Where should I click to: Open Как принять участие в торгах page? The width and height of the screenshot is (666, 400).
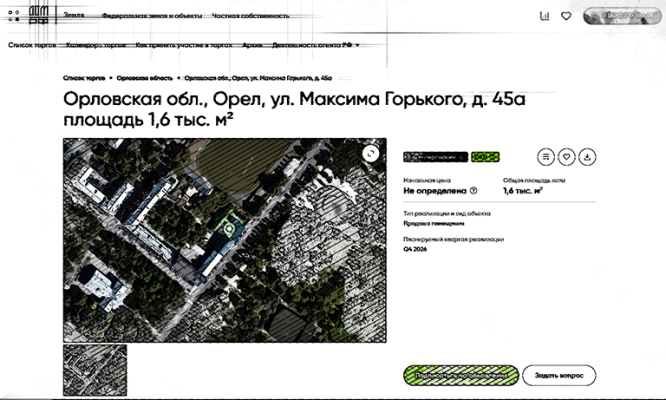(184, 45)
